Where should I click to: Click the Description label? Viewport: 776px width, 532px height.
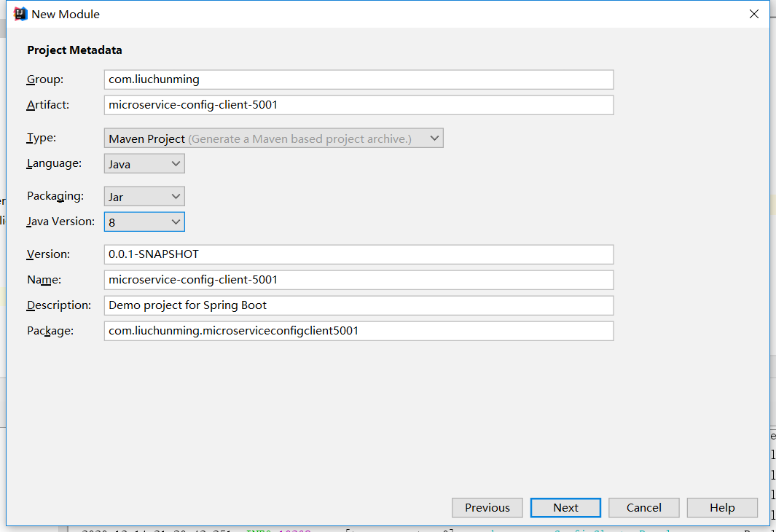click(x=59, y=305)
